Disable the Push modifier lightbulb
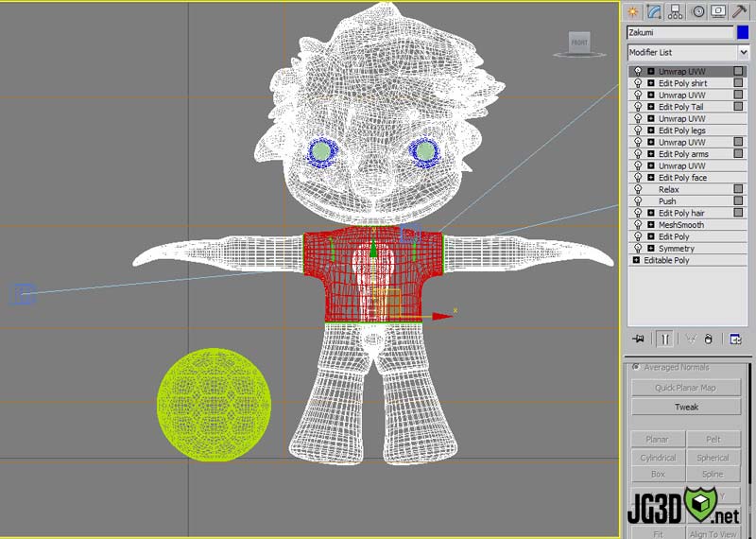Viewport: 756px width, 539px height. pyautogui.click(x=639, y=201)
